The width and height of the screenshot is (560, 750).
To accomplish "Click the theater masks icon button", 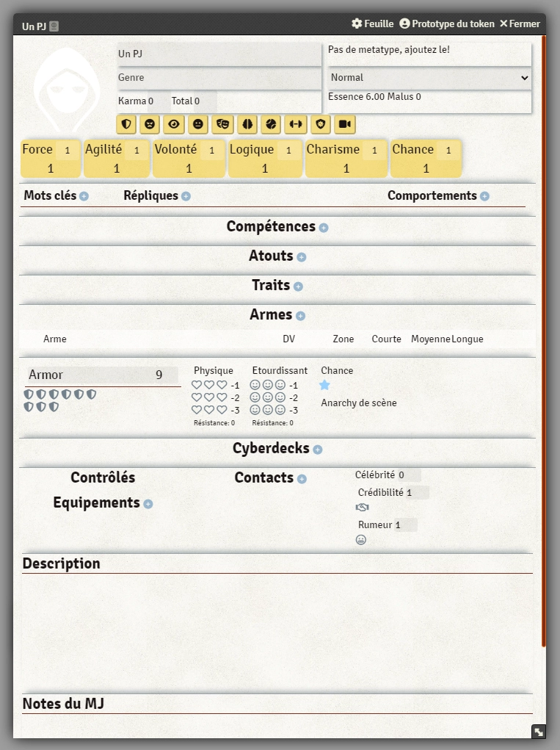I will (x=222, y=124).
